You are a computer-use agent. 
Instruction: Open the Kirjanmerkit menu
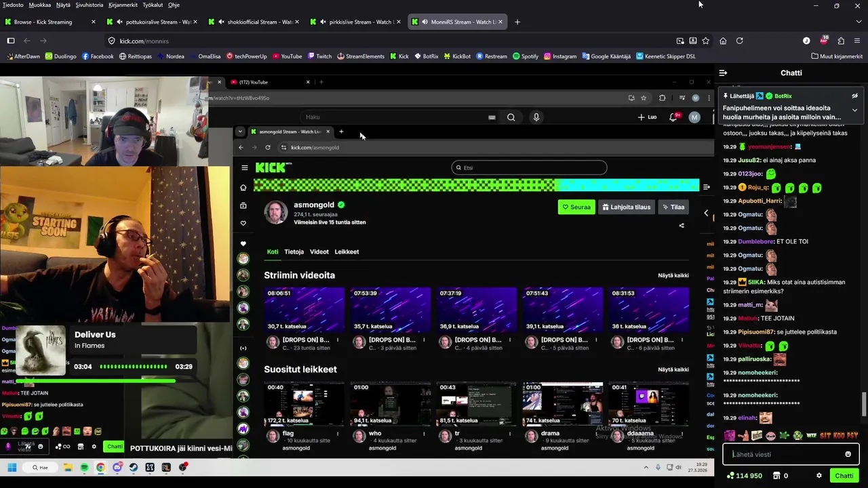click(x=123, y=5)
